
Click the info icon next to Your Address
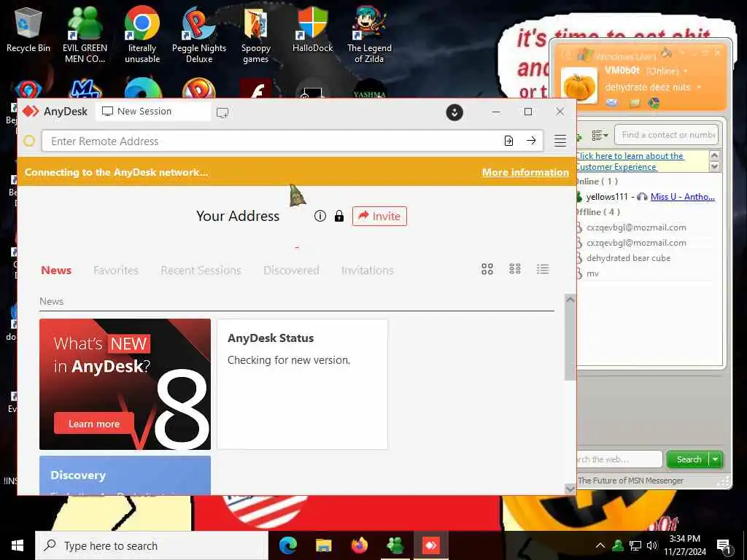320,216
